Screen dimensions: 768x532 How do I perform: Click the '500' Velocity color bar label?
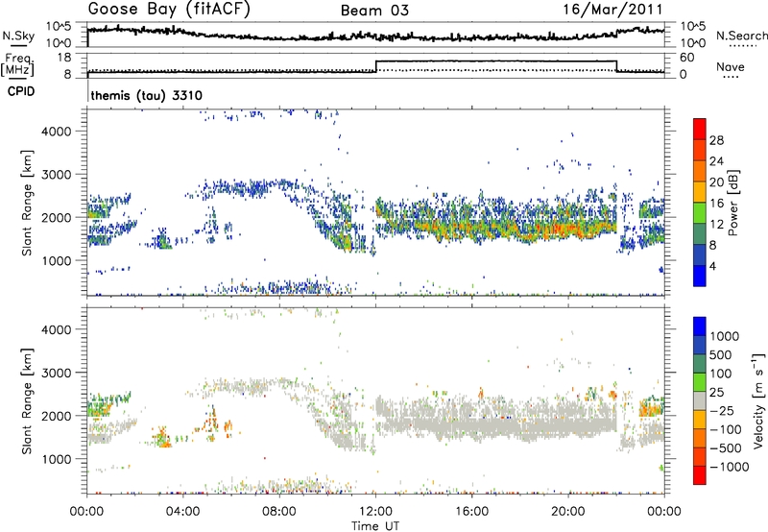coord(721,355)
